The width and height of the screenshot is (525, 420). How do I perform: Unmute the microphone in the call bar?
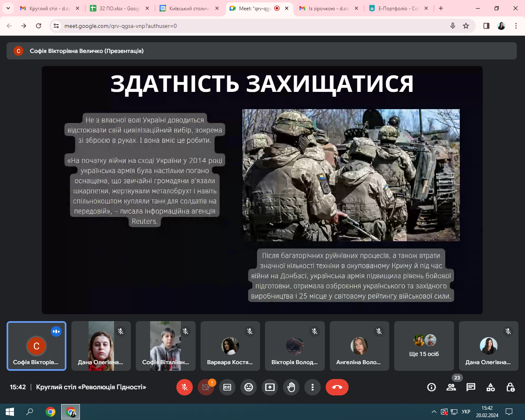[185, 387]
